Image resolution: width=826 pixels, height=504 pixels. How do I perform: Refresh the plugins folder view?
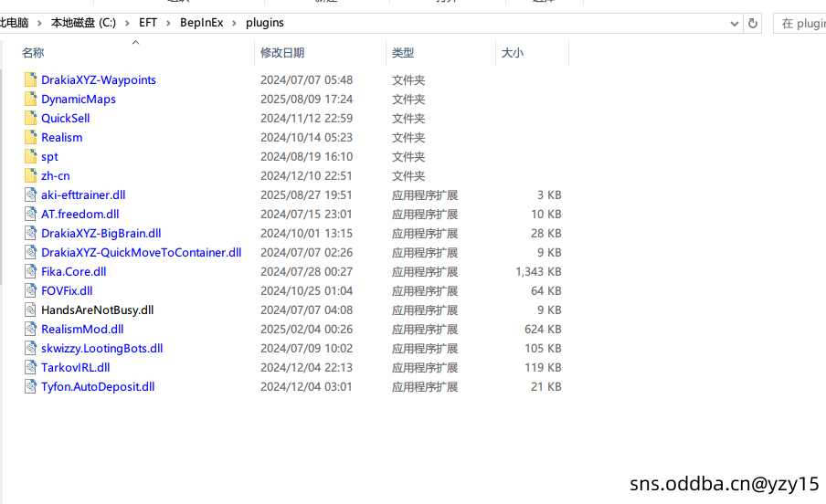[x=753, y=23]
